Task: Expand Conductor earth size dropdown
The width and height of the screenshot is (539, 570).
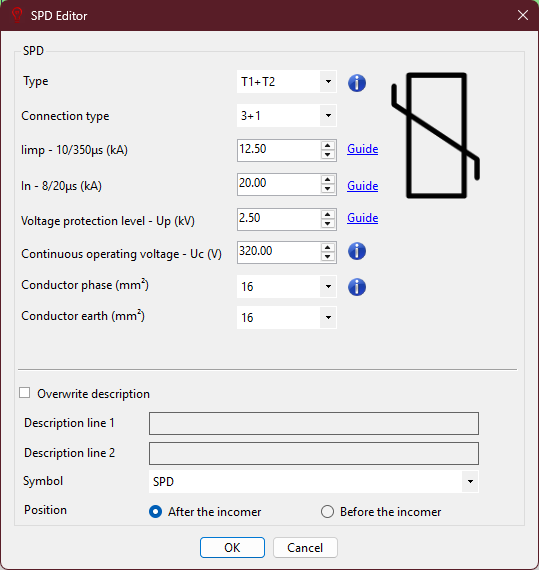Action: (x=286, y=317)
